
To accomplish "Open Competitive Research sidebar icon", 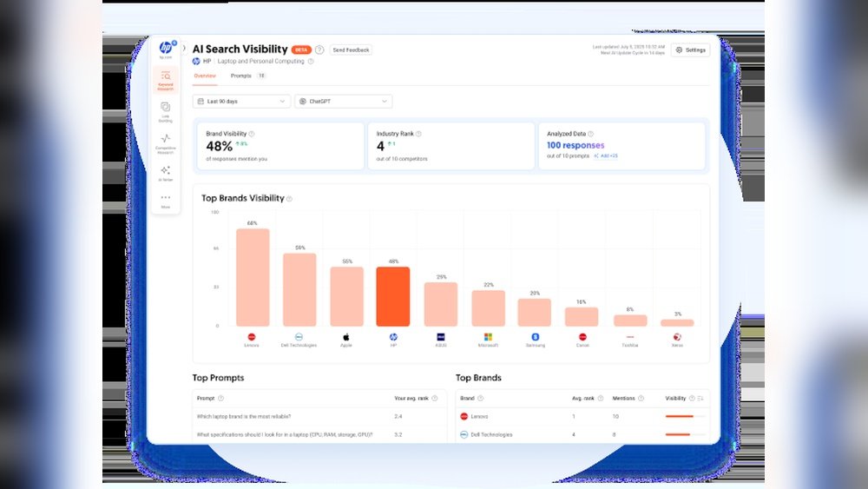I will (x=166, y=143).
